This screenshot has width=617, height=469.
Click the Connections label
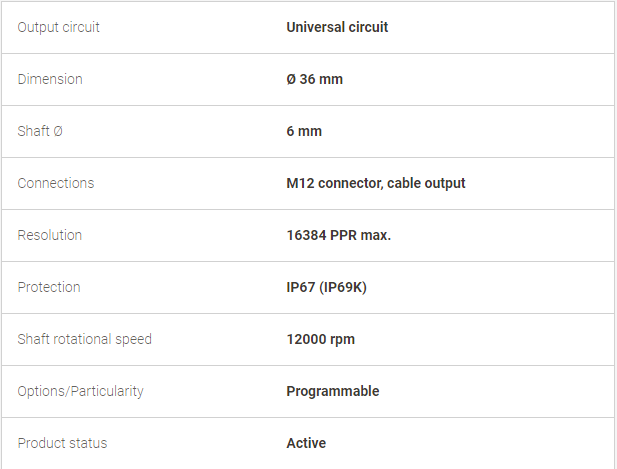[x=56, y=183]
